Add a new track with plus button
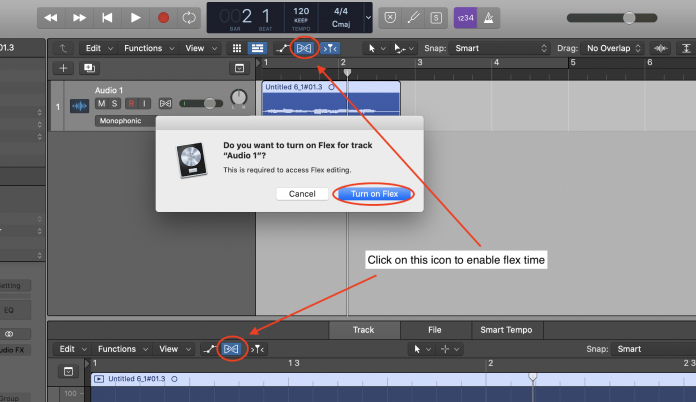Screen dimensions: 696x402 pos(63,68)
